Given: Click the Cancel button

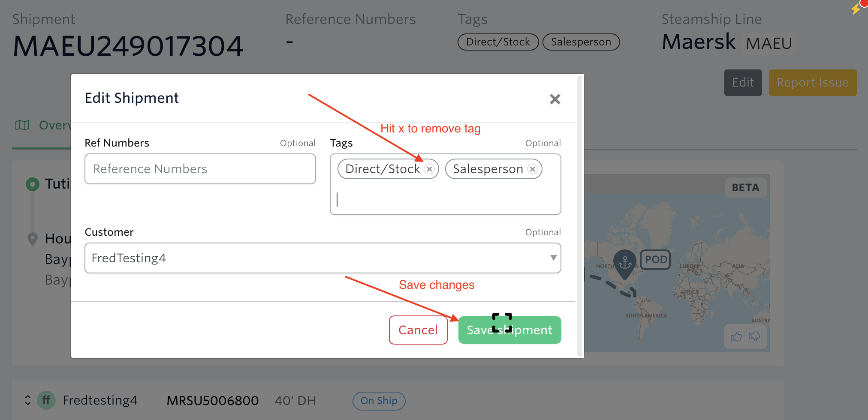Looking at the screenshot, I should click(x=418, y=330).
